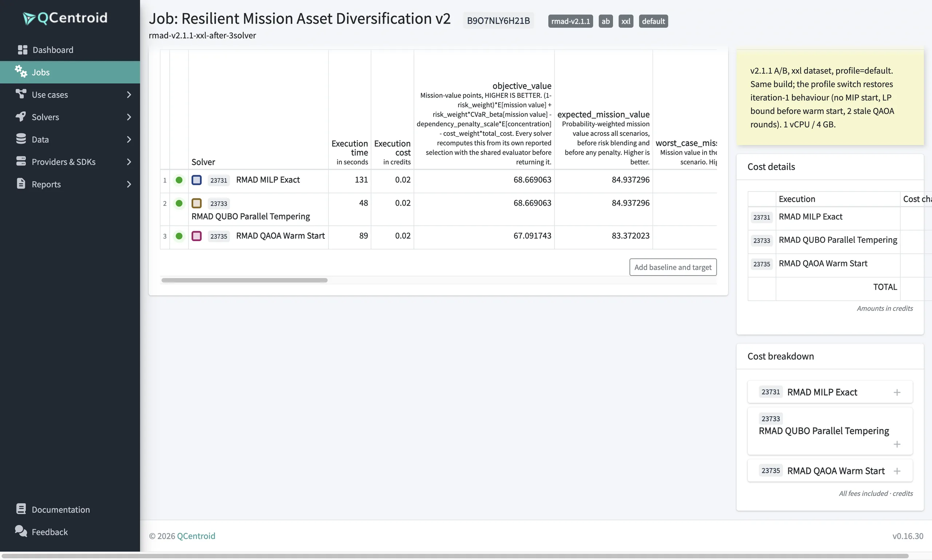
Task: Click the rmad-v2.1.1 tag badge
Action: click(x=570, y=21)
